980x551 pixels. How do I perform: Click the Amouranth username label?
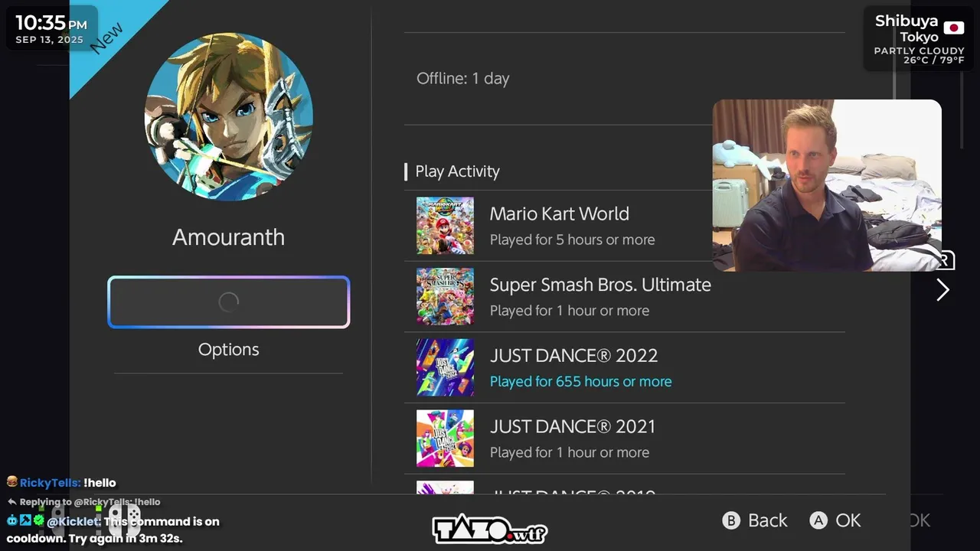pos(228,237)
